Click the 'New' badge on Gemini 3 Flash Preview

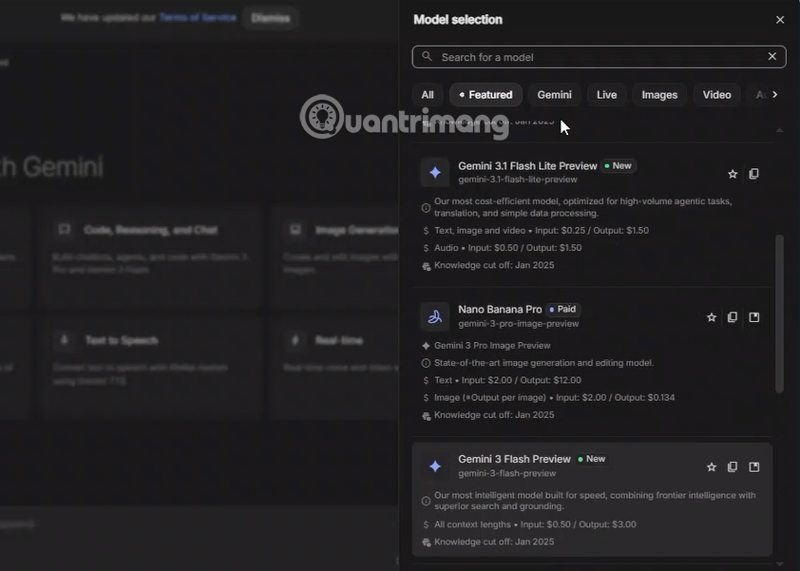pos(592,459)
